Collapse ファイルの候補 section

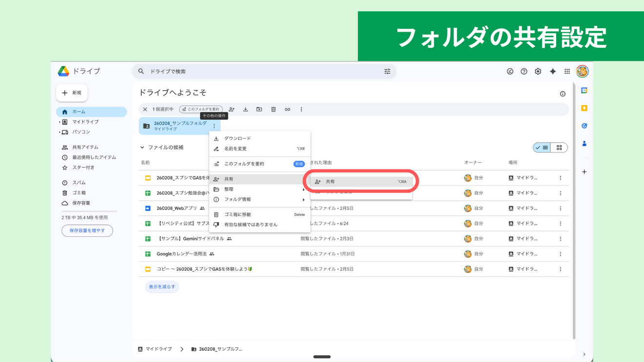(142, 148)
